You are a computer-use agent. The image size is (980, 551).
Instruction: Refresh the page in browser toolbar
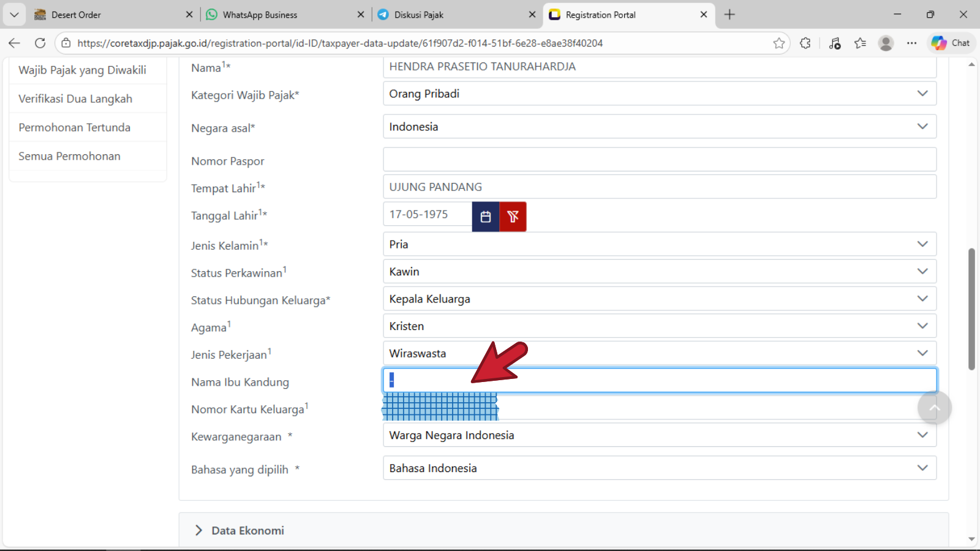(x=40, y=43)
